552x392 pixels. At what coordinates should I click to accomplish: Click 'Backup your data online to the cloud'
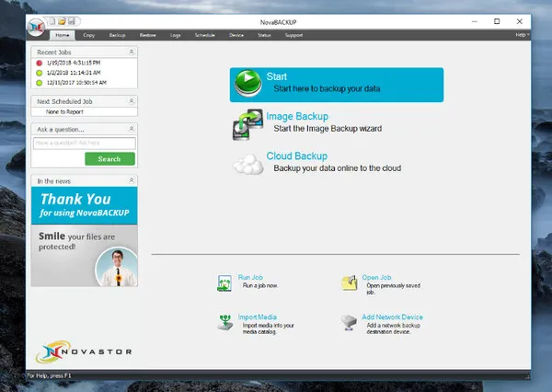[x=338, y=168]
